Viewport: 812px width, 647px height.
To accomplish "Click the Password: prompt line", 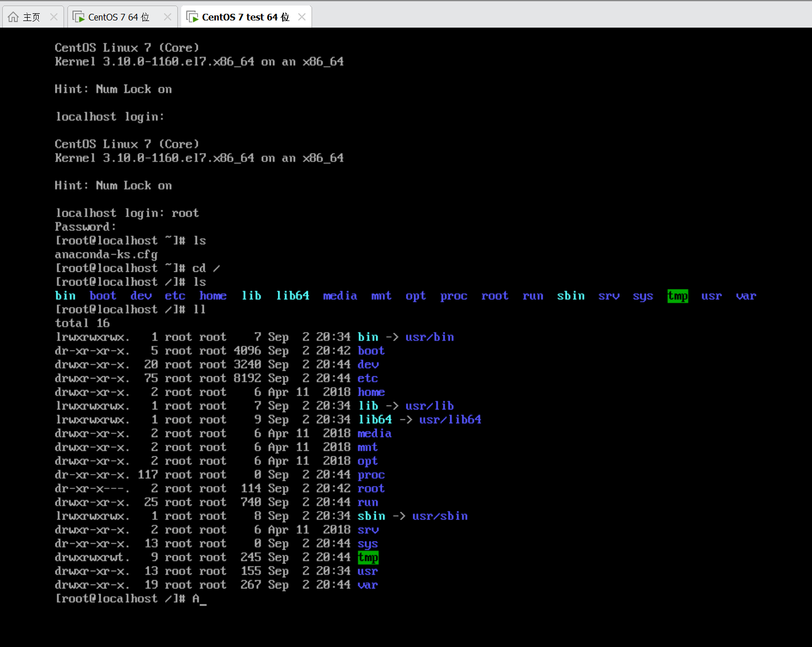I will pos(86,227).
